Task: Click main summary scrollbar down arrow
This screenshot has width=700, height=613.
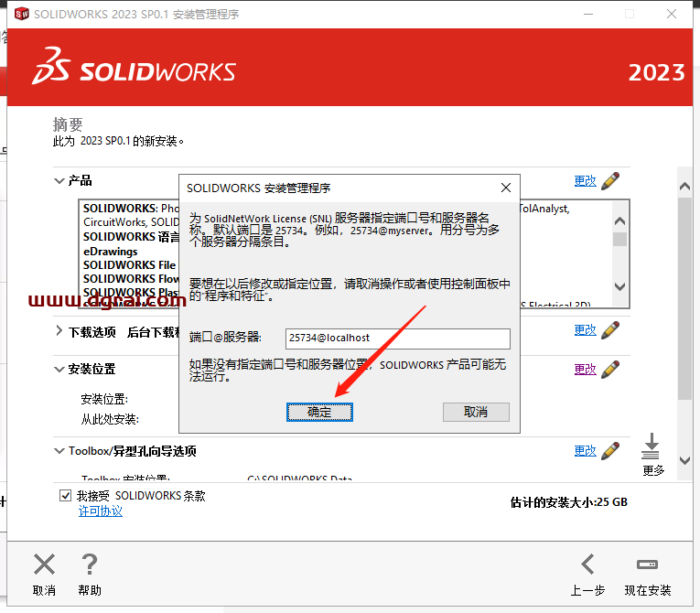Action: [x=684, y=460]
